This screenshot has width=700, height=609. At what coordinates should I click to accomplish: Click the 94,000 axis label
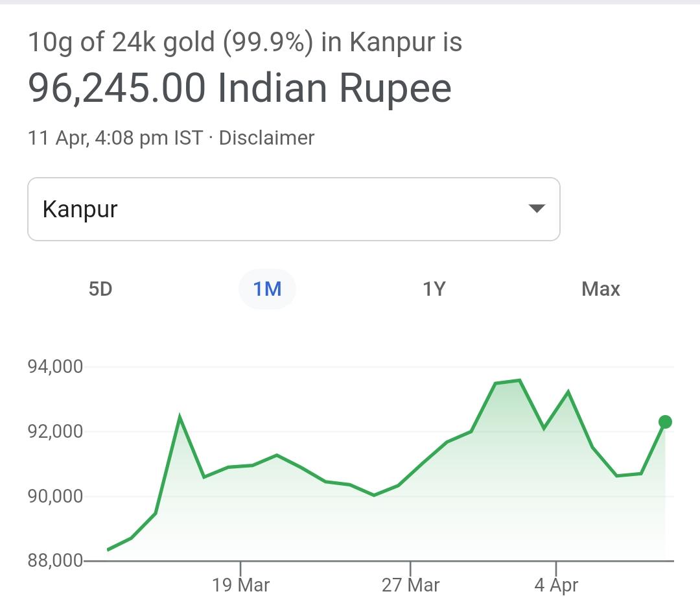tap(55, 367)
